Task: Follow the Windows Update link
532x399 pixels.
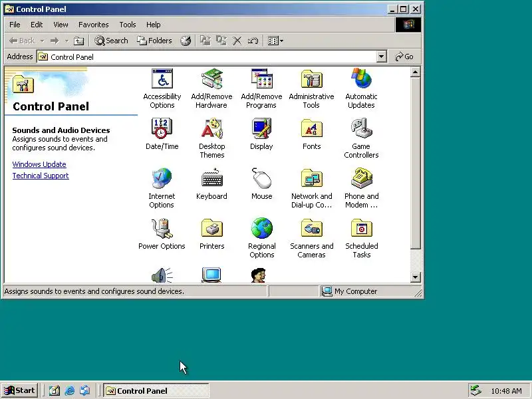Action: pos(39,164)
